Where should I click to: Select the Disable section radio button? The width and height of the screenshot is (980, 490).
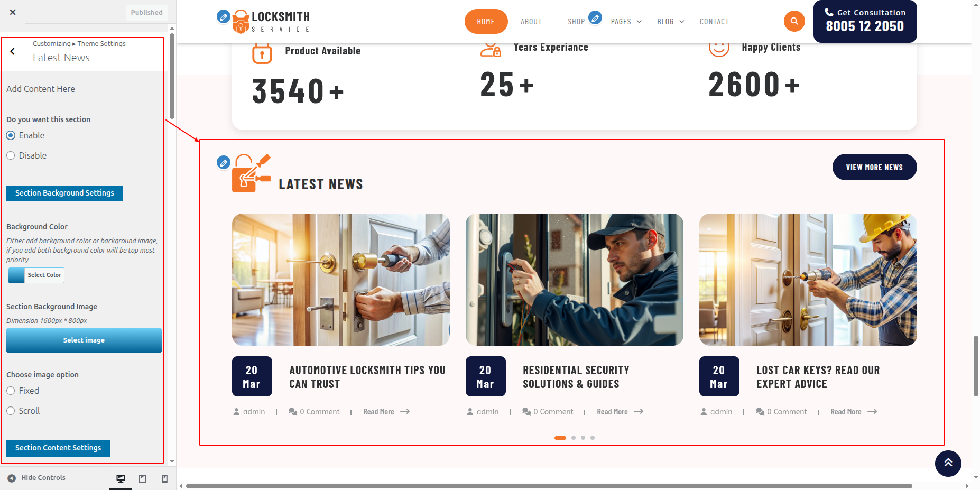(11, 155)
